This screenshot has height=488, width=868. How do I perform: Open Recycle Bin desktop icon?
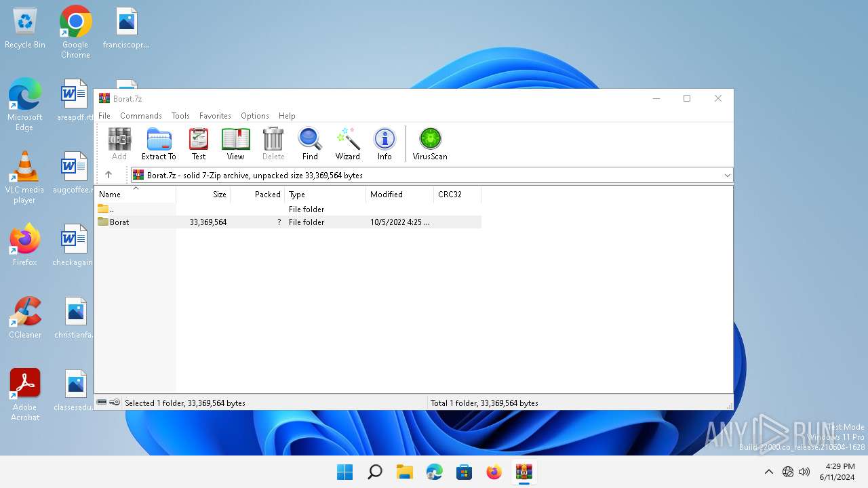[x=25, y=28]
